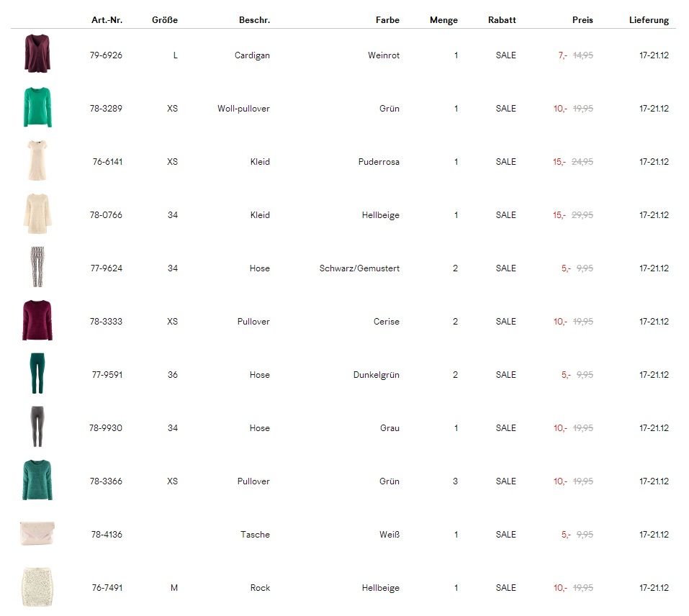Select the Dunkelgrün Hose product image
689x616 pixels.
[37, 374]
